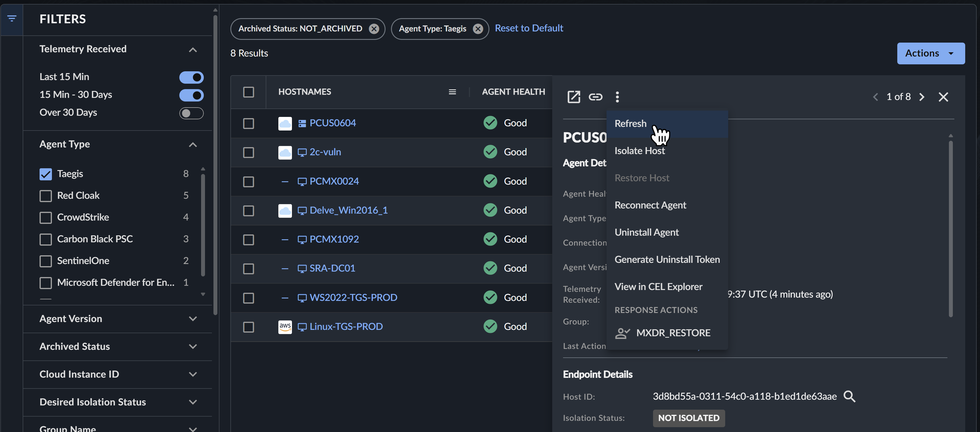Screen dimensions: 980x432
Task: Collapse the Agent Type section
Action: pyautogui.click(x=193, y=145)
